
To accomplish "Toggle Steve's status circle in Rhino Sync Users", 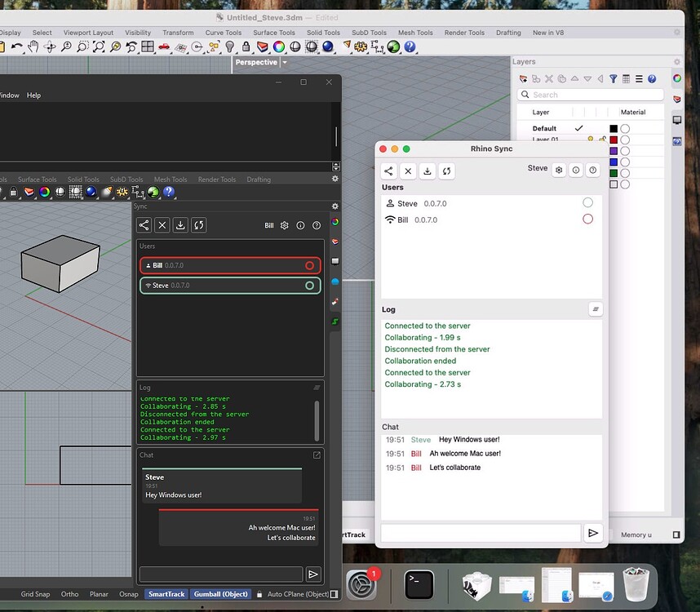I will pos(587,202).
